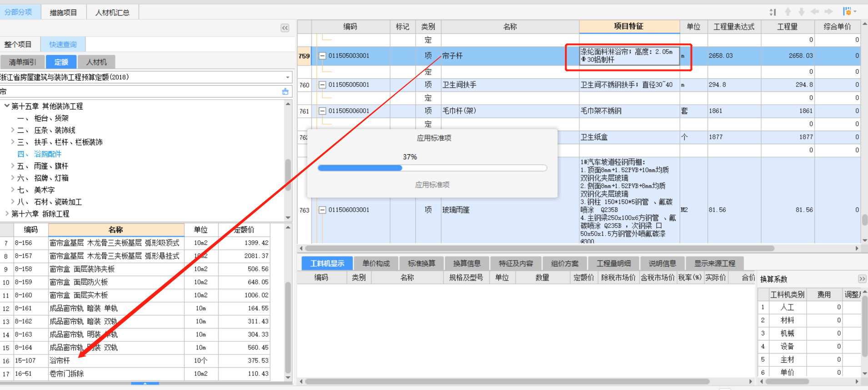Screen dimensions: 868x390
Task: Select 四、浴厕配件 in the tree
Action: (x=39, y=154)
